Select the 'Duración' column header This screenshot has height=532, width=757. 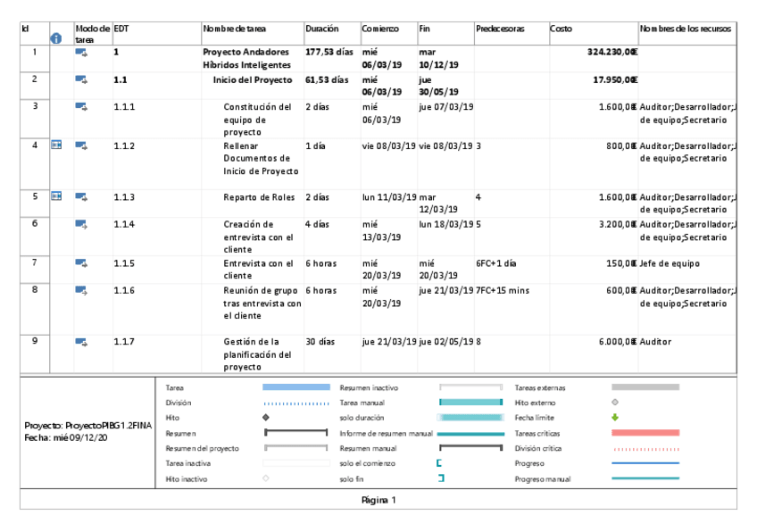tap(321, 29)
